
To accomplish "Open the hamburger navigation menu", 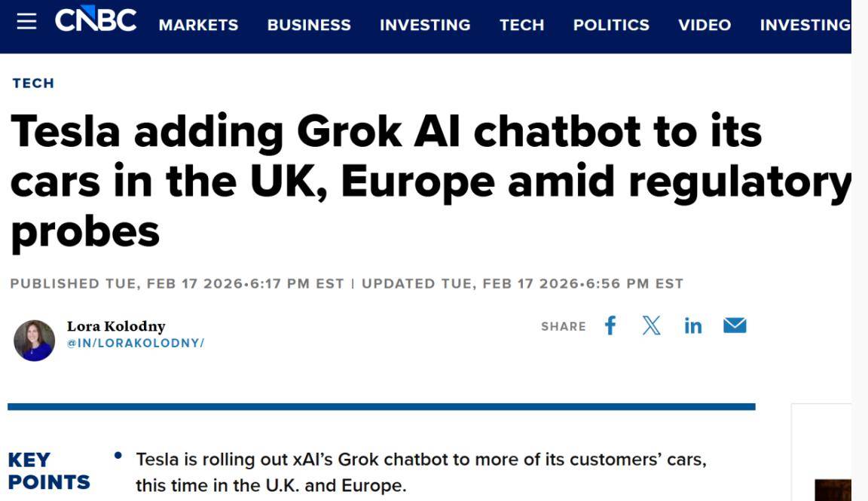I will point(26,21).
